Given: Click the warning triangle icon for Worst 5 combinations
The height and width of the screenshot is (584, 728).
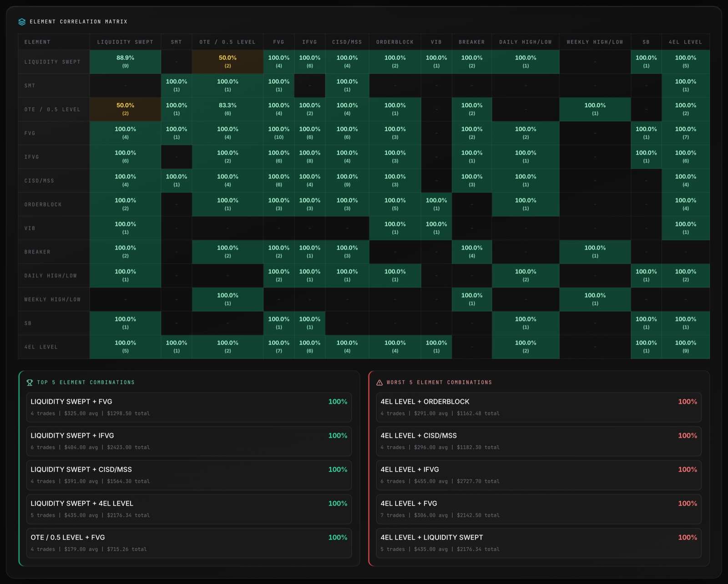Looking at the screenshot, I should (x=379, y=383).
